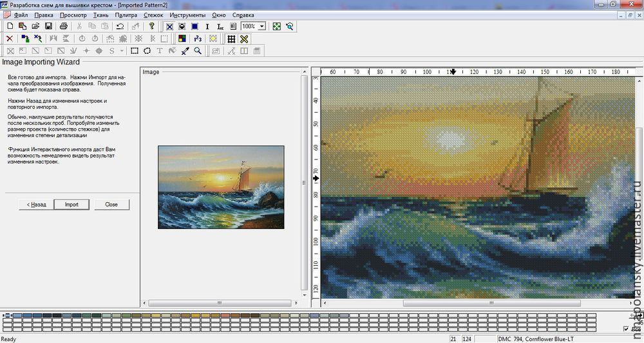Screen dimensions: 644x343
Task: Click the import image icon beside New
Action: pyautogui.click(x=23, y=26)
